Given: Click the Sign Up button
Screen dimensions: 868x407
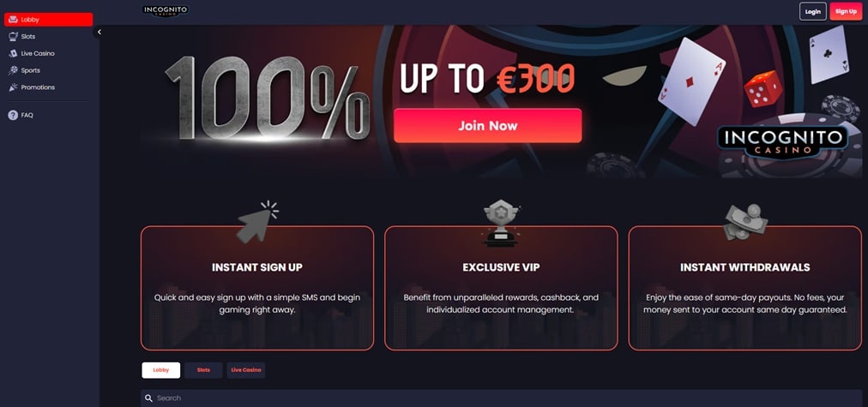Looking at the screenshot, I should 846,12.
